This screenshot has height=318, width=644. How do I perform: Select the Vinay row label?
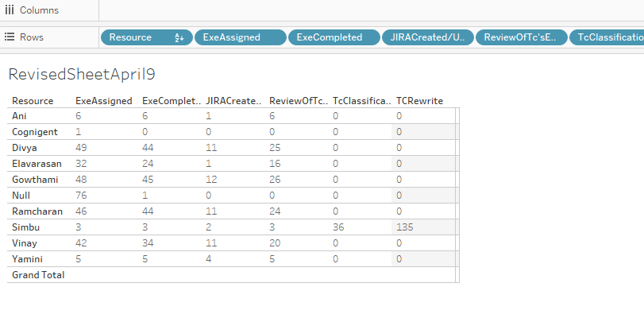(x=25, y=243)
